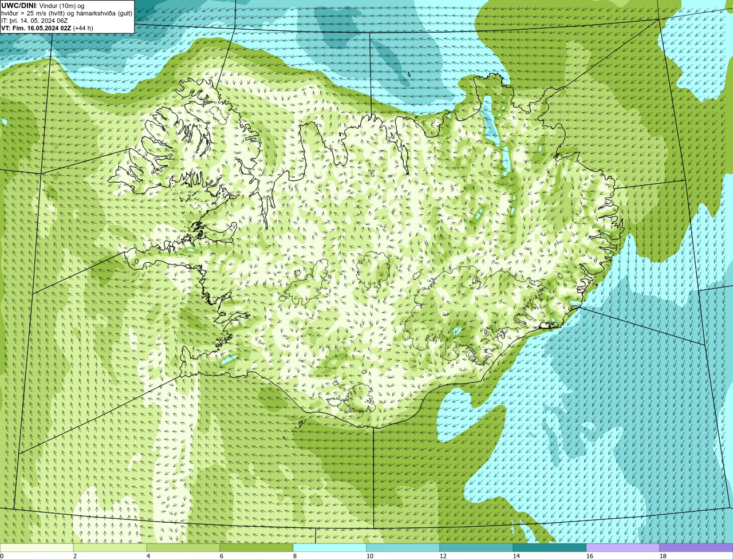Image resolution: width=733 pixels, height=560 pixels.
Task: Click the "hviður > 25 m/s (hvítt)" description line
Action: (x=66, y=13)
